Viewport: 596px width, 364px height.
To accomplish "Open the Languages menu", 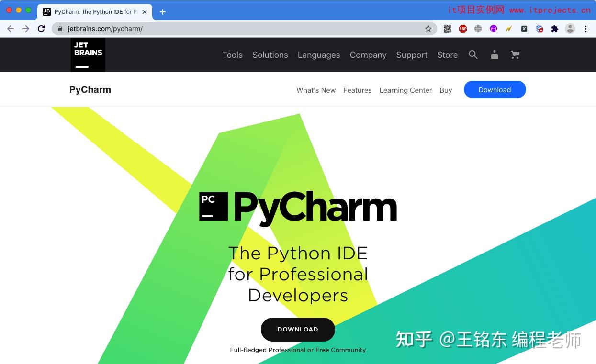I will (319, 55).
